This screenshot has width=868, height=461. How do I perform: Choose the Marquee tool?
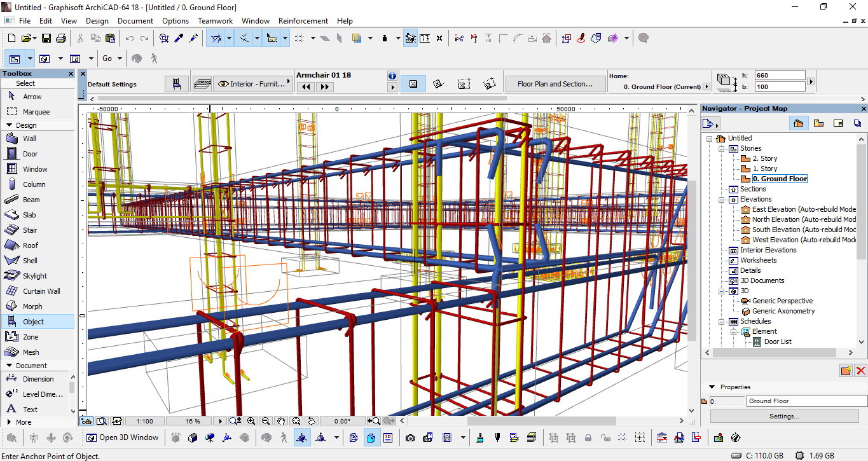[x=38, y=112]
